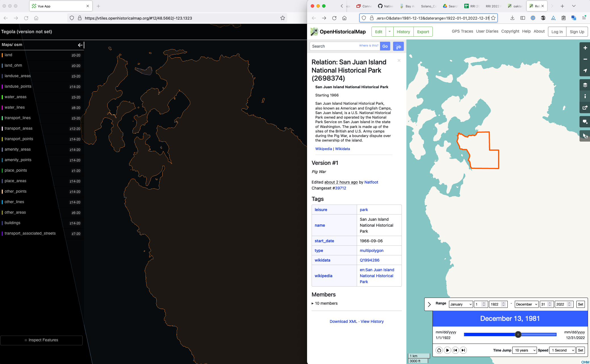
Task: Click the Log In button
Action: click(557, 31)
